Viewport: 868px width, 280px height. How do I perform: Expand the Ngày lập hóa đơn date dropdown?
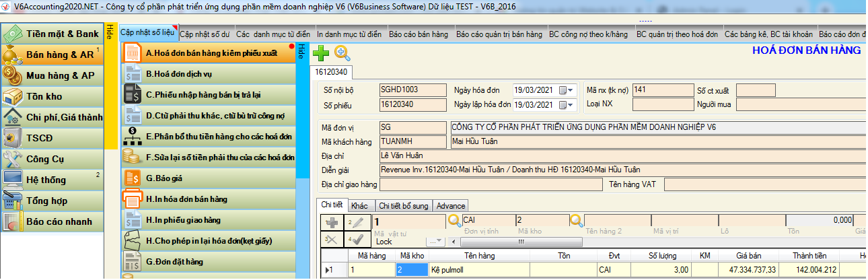click(x=571, y=104)
